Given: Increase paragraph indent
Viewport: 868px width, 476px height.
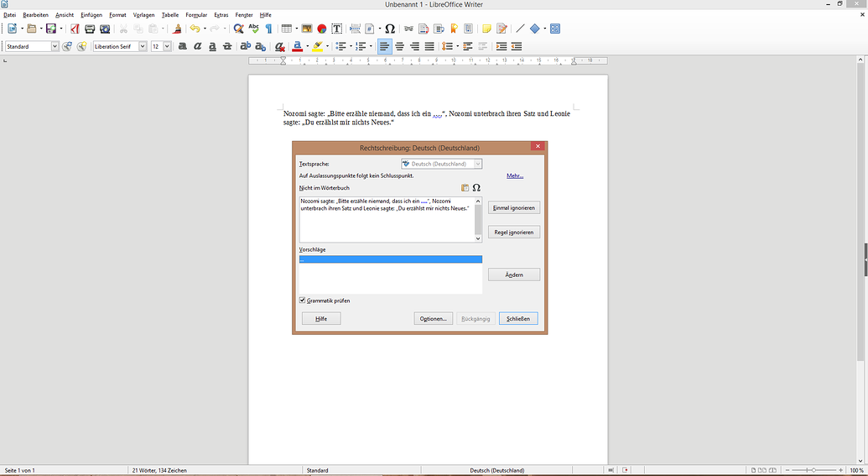Looking at the screenshot, I should [502, 46].
